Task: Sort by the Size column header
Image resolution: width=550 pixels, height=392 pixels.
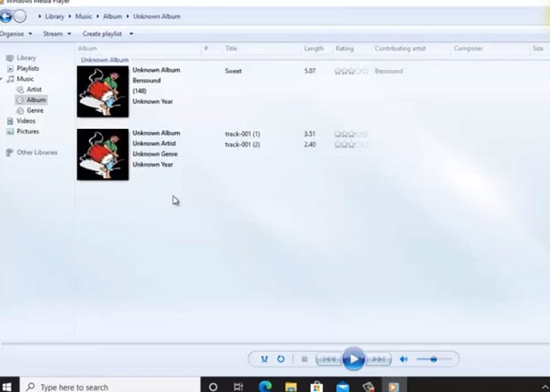Action: [x=538, y=49]
